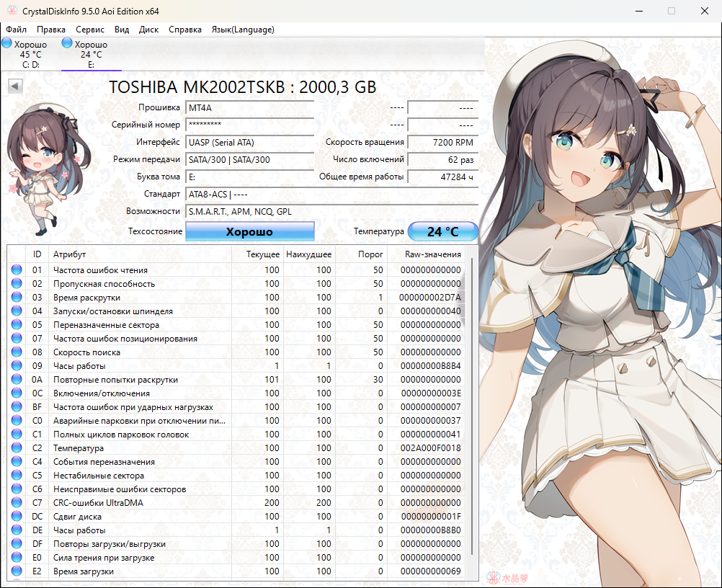Viewport: 722px width, 588px height.
Task: Click the attribute list vertical scrollbar
Action: point(473,404)
